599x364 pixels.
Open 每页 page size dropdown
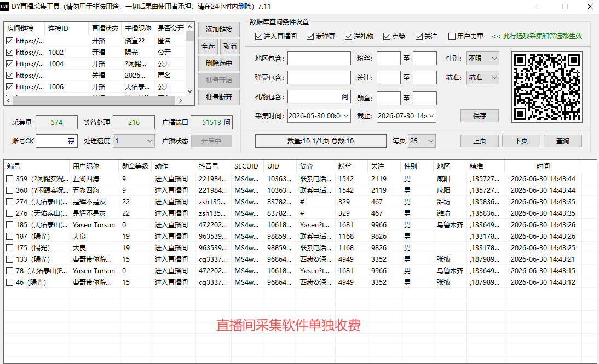(x=422, y=141)
